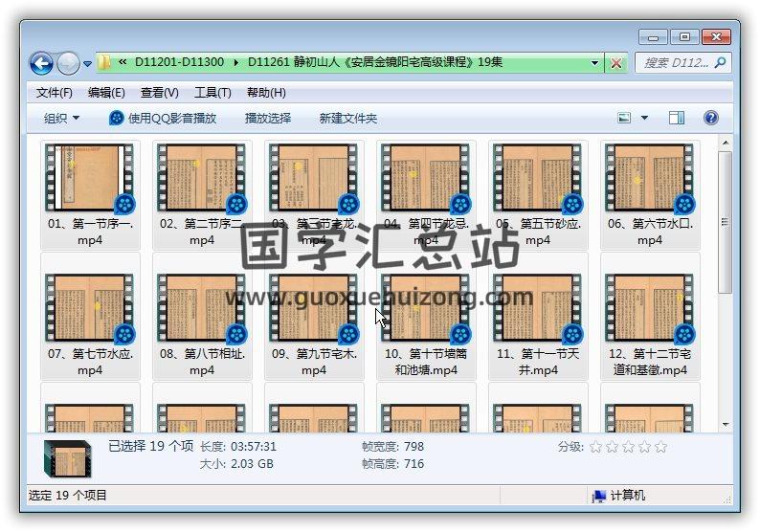Click 使用QQ影音播放 button
The height and width of the screenshot is (532, 760).
(x=163, y=118)
